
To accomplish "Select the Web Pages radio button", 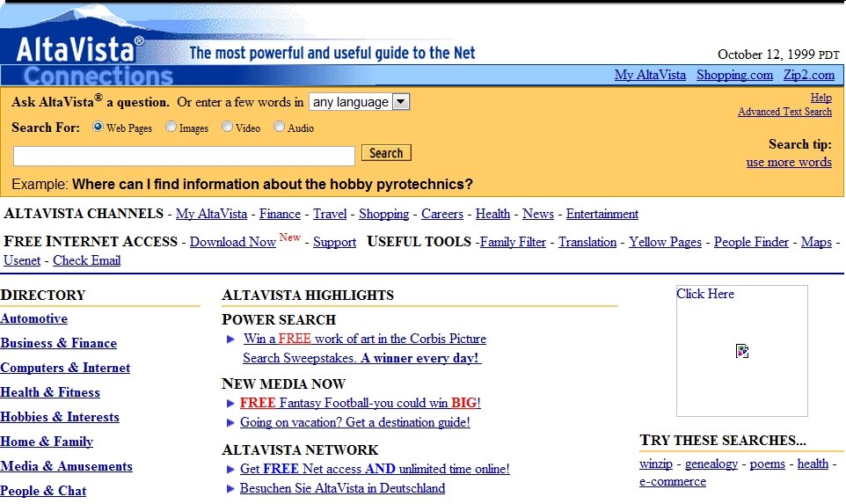I will tap(98, 127).
